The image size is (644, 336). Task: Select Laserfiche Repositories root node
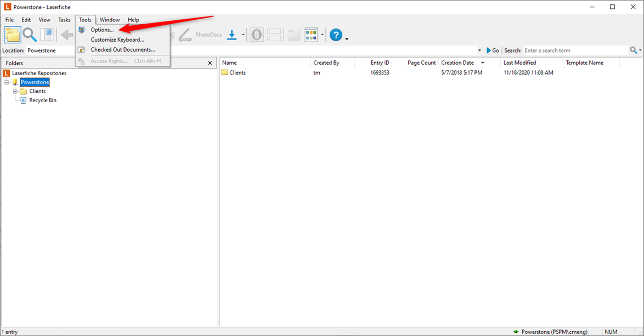pos(39,73)
